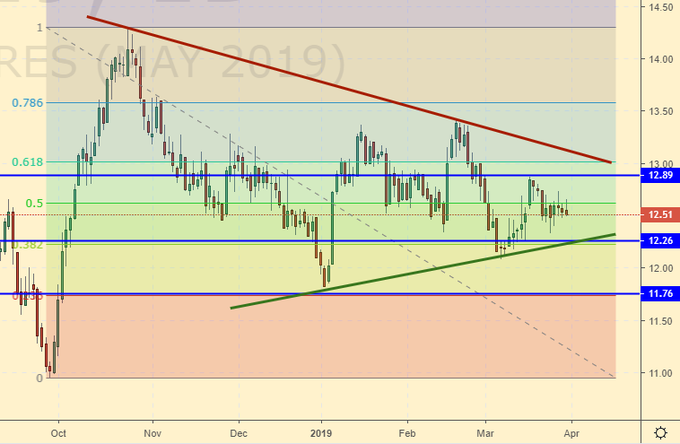Select the 0.618 Fibonacci level label

tap(27, 161)
